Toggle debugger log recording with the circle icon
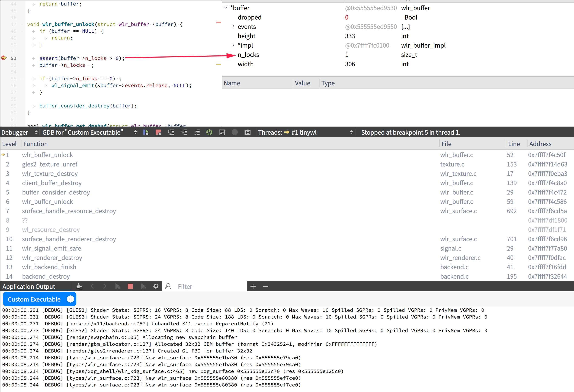Viewport: 574px width, 392px height. click(235, 132)
